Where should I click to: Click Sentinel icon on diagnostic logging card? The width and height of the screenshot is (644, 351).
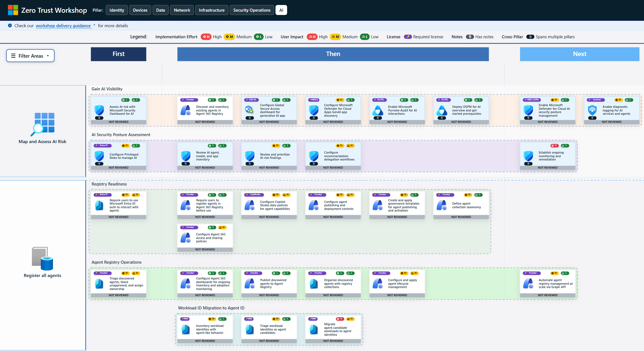tap(592, 110)
